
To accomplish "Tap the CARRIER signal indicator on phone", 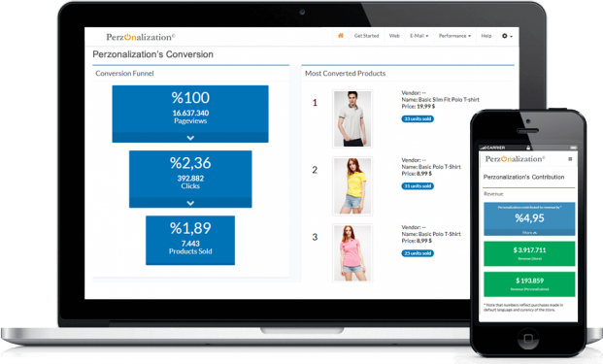I will click(492, 148).
